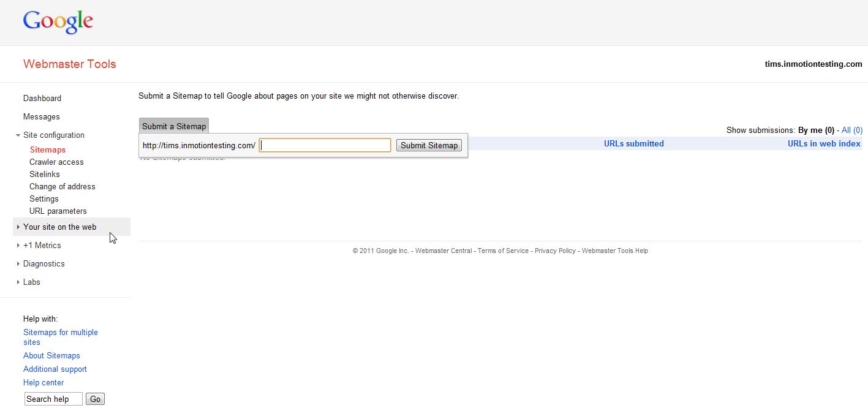Sort by URLs in web index column
The width and height of the screenshot is (868, 408).
click(x=824, y=144)
